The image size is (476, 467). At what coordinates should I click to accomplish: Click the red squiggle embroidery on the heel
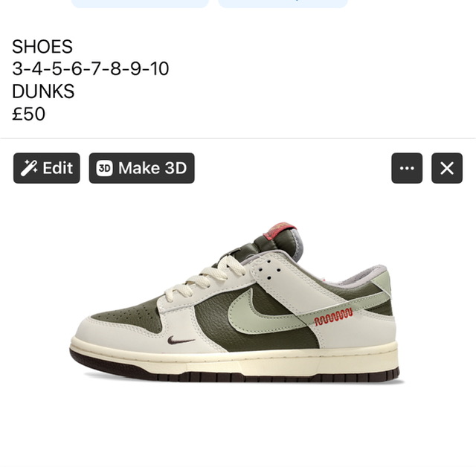[333, 316]
